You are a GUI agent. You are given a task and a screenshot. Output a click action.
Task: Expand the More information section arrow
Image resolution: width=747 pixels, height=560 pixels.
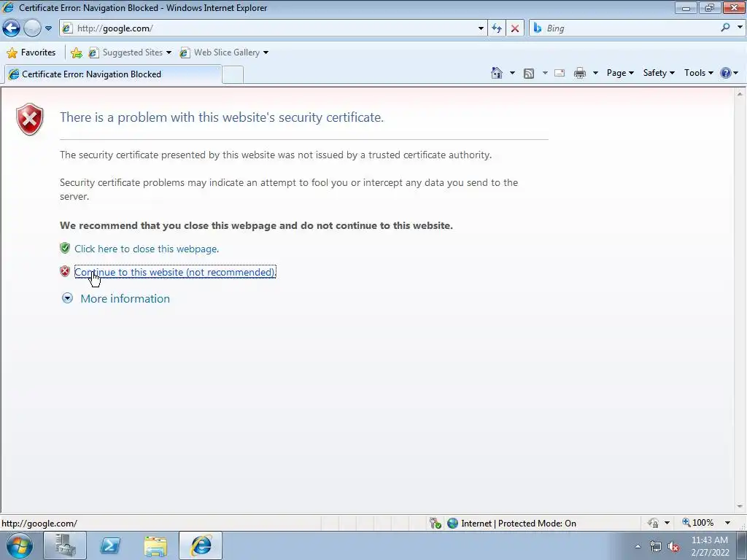67,298
